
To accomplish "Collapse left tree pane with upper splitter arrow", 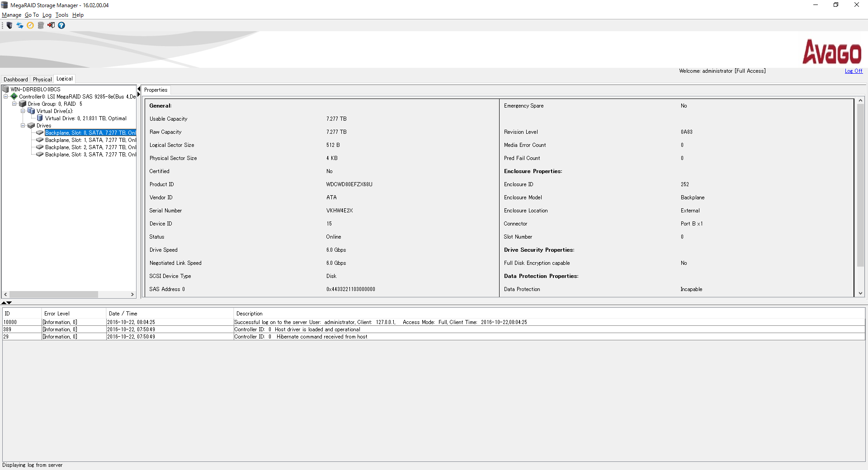I will (139, 89).
